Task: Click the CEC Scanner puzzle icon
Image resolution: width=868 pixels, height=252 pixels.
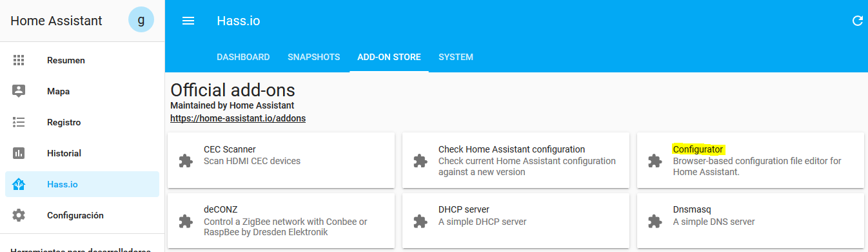Action: [186, 160]
